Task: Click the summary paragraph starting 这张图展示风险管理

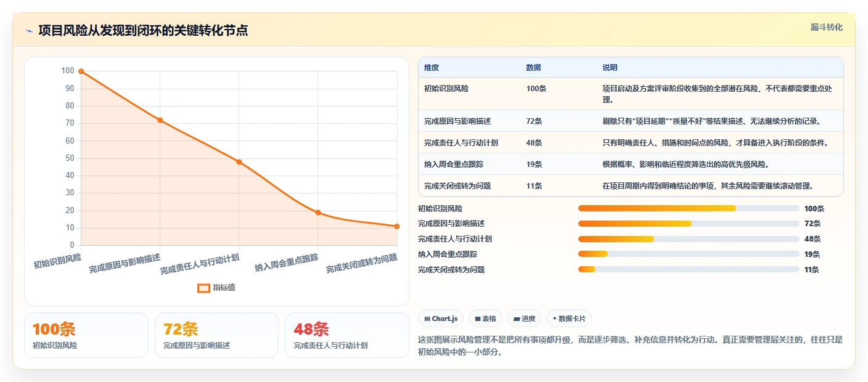Action: click(x=630, y=346)
